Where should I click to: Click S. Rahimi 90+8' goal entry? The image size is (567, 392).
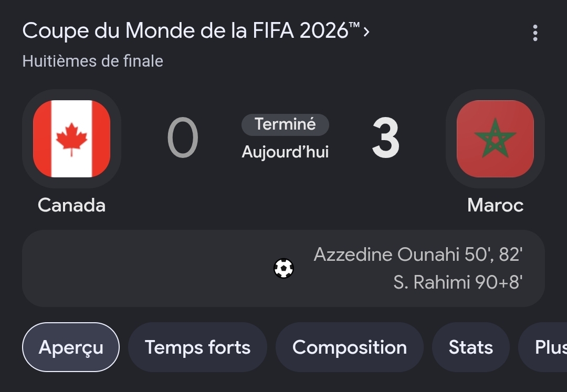point(458,282)
